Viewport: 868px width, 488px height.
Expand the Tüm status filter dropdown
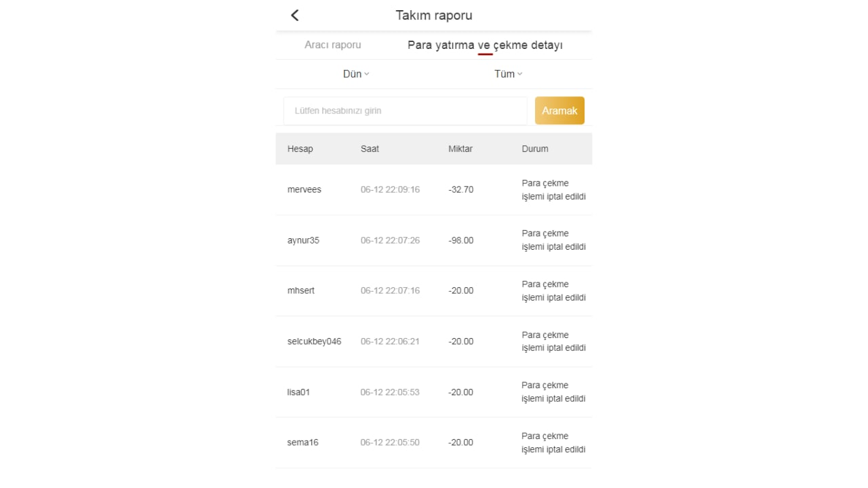point(508,74)
